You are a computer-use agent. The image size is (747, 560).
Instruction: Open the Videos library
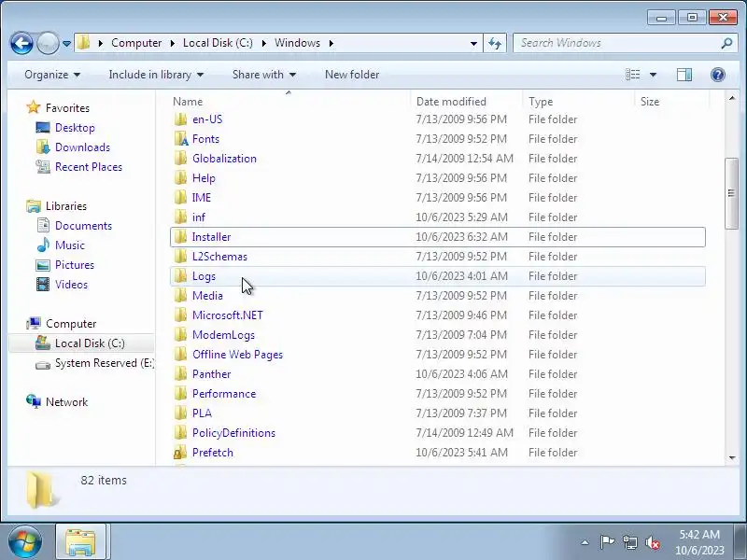[x=72, y=285]
